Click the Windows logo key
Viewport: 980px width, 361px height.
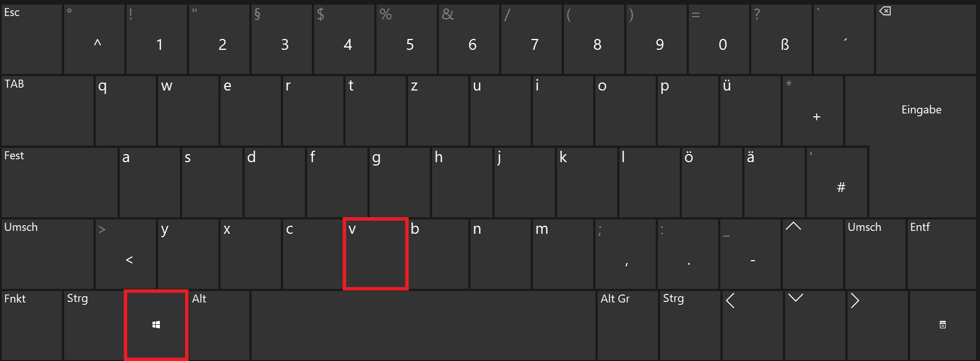156,325
